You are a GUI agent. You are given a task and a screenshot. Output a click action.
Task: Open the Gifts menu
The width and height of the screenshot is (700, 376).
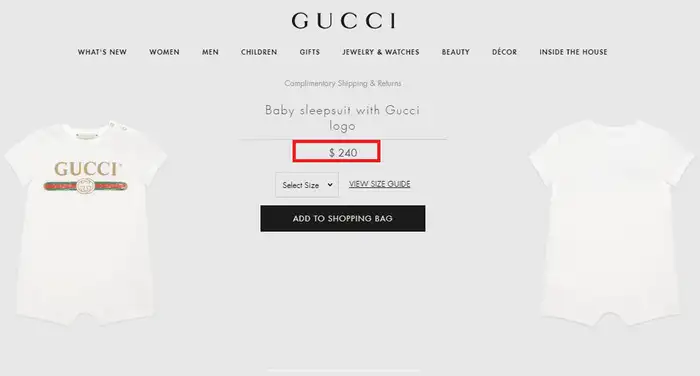[x=310, y=52]
